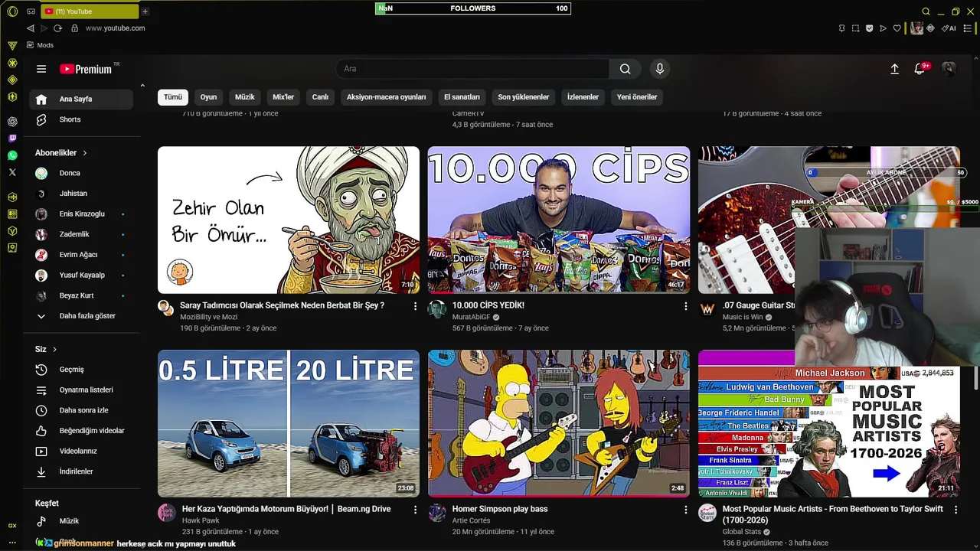Open a new browser tab plus button

[x=145, y=11]
